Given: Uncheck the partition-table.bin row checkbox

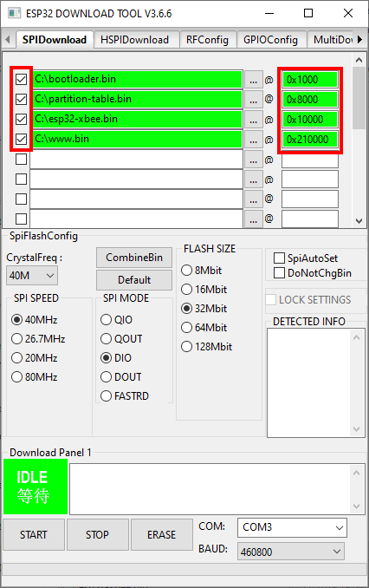Looking at the screenshot, I should [22, 100].
